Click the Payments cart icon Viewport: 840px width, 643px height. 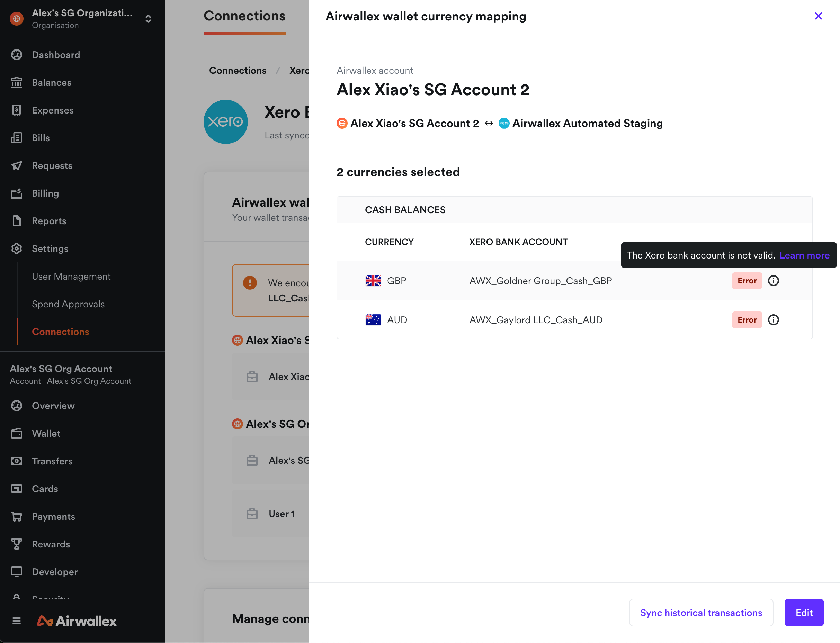[x=17, y=516]
